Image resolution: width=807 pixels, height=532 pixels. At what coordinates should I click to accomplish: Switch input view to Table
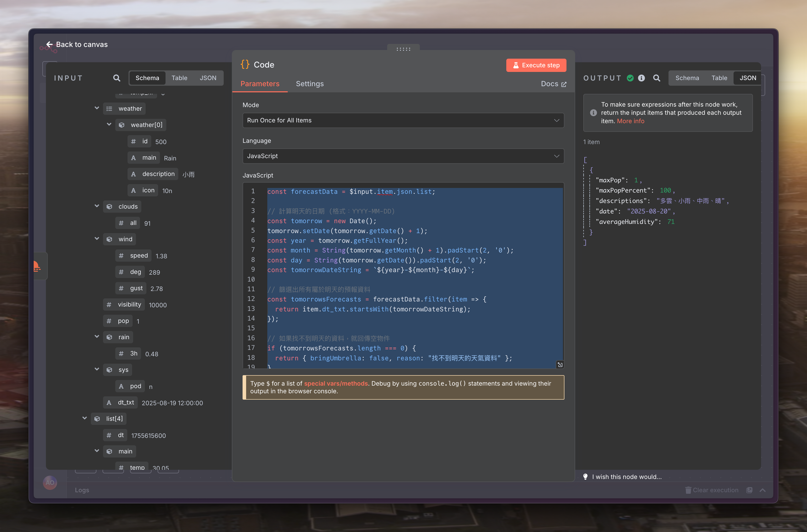[179, 78]
